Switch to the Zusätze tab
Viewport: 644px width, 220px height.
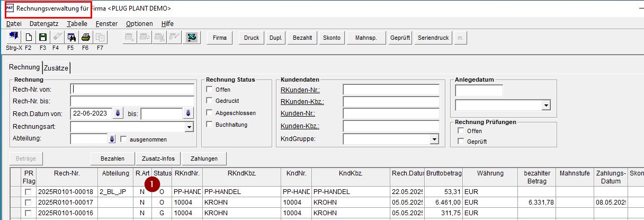tap(56, 67)
